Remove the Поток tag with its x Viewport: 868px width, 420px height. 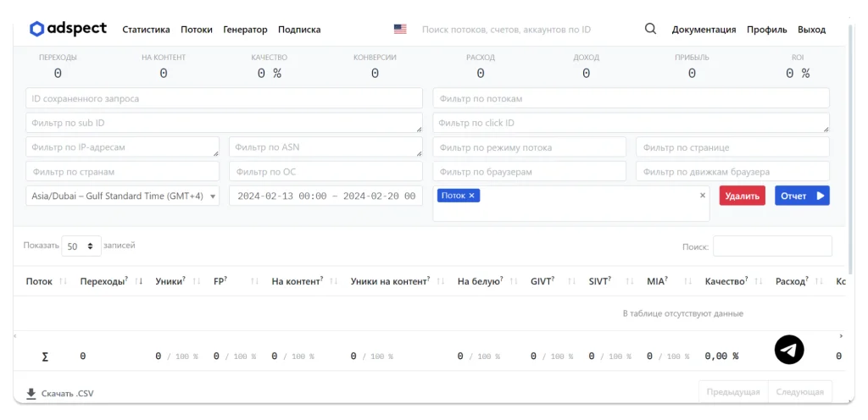(472, 196)
